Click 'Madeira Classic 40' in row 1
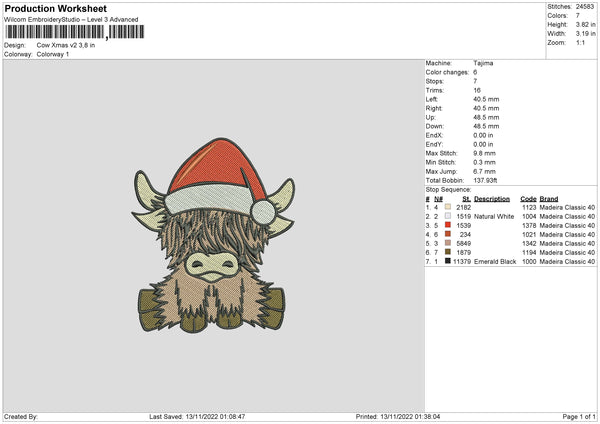Viewport: 600px width, 424px height. click(567, 207)
